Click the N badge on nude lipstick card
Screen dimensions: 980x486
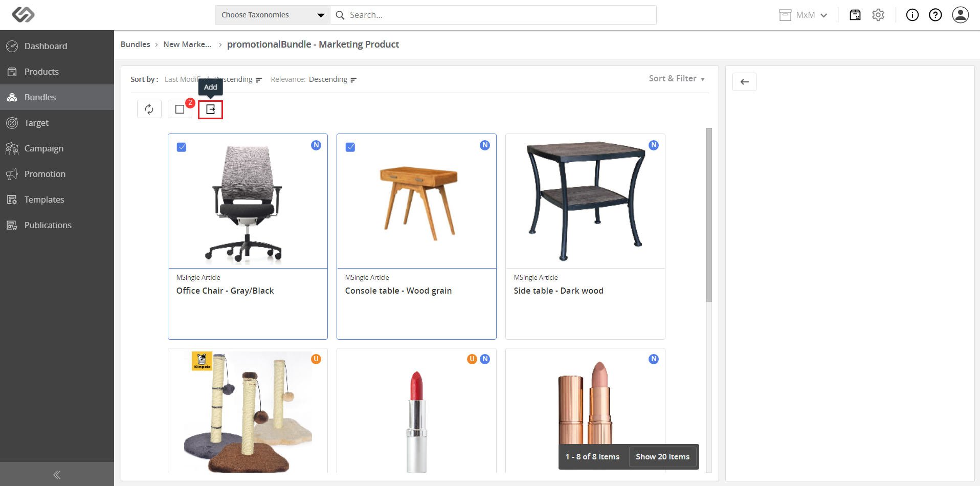654,359
